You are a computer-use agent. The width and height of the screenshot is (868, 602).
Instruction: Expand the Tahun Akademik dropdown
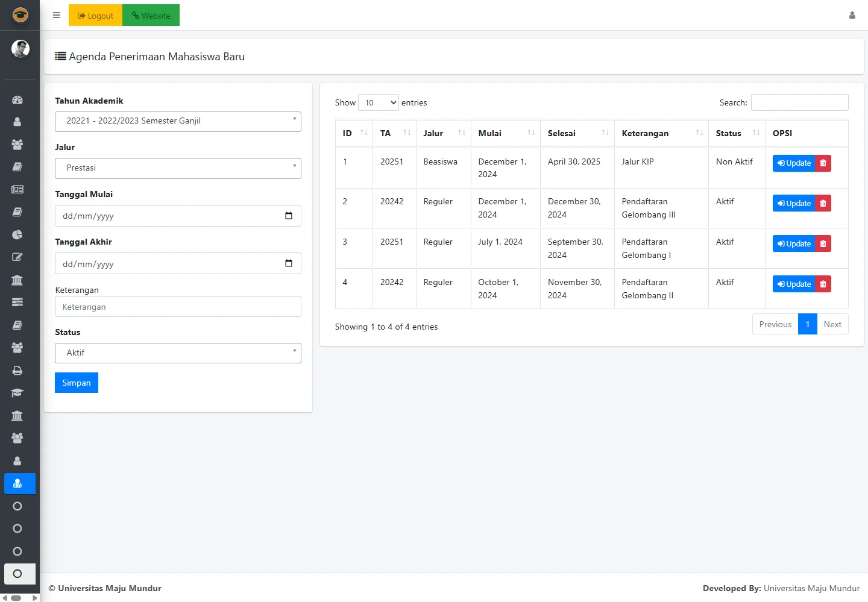coord(178,121)
